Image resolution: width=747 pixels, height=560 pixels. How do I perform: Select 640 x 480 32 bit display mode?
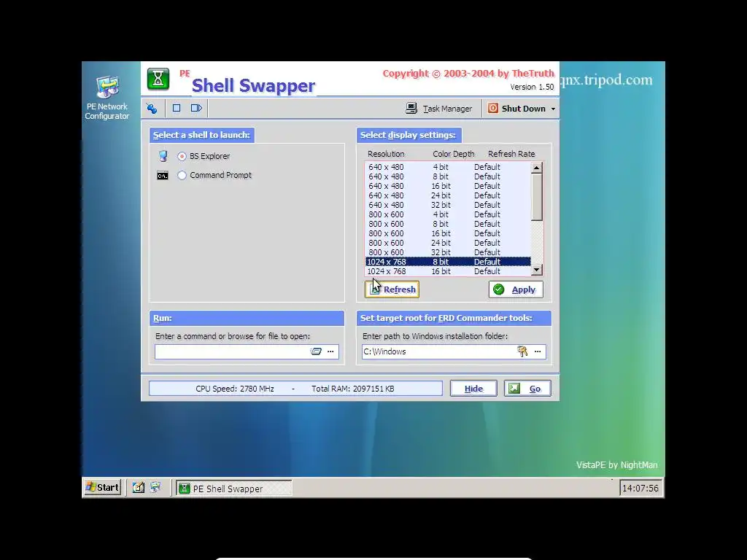point(448,205)
